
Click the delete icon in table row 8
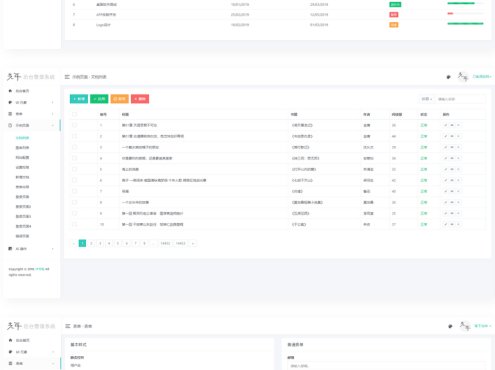pyautogui.click(x=458, y=202)
